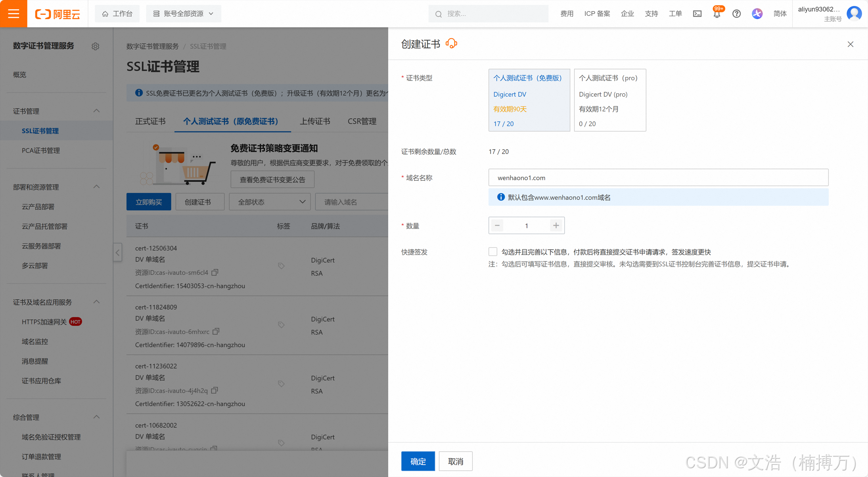Expand the account all resources dropdown
Screen dimensions: 868x477
184,14
